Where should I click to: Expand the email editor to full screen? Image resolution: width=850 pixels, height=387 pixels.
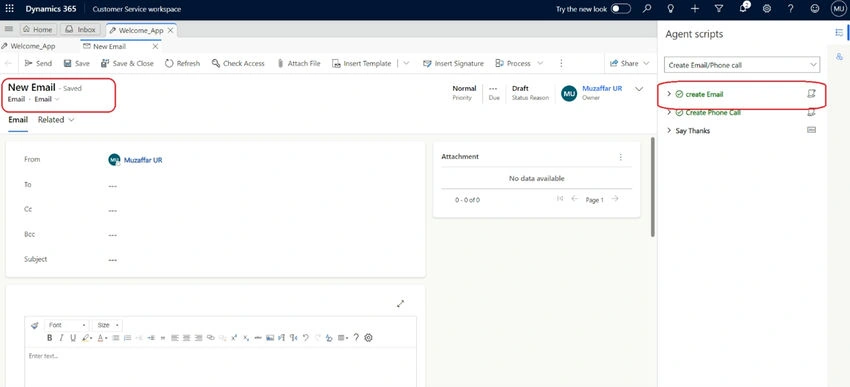[x=401, y=304]
